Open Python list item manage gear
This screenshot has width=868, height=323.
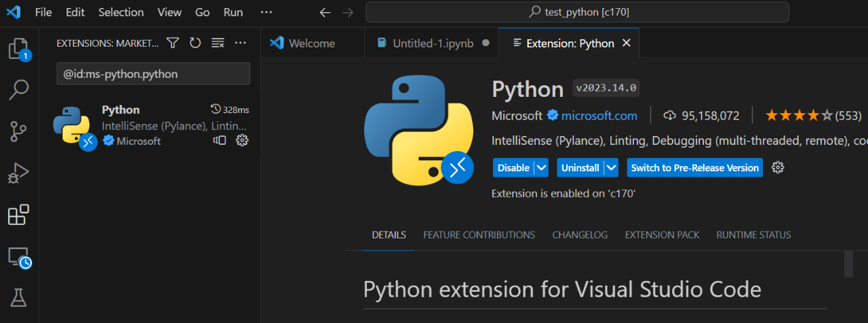coord(241,141)
